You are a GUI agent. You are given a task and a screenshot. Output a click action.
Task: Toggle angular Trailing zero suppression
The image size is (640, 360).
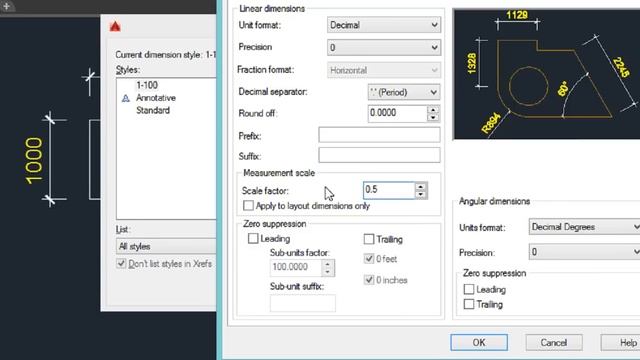pyautogui.click(x=469, y=304)
